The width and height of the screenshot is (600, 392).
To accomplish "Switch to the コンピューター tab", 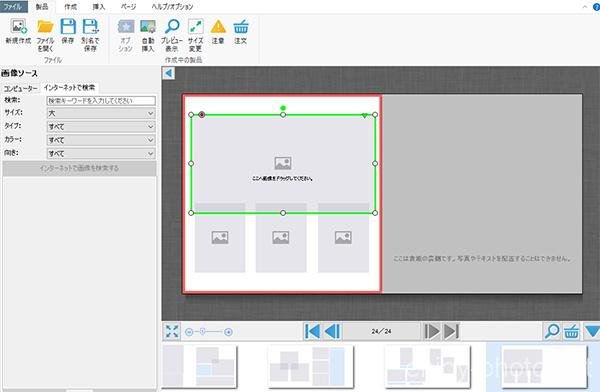I will tap(21, 88).
